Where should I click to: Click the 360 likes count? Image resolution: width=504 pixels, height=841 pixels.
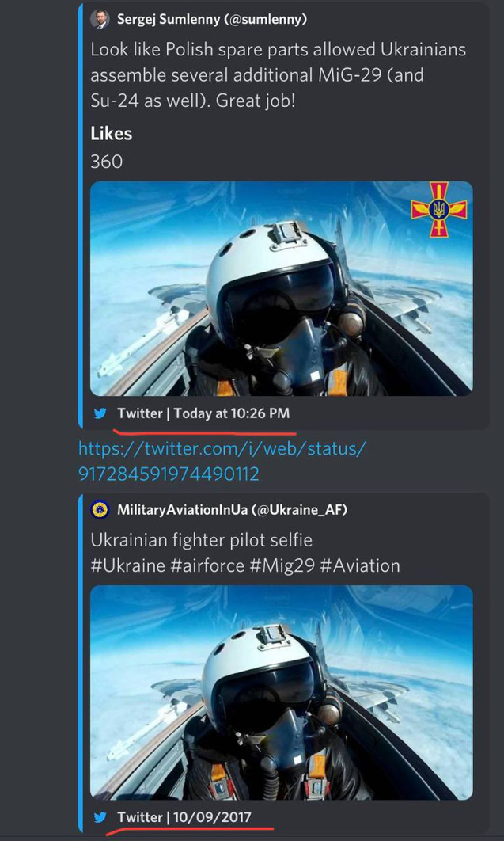pos(107,162)
